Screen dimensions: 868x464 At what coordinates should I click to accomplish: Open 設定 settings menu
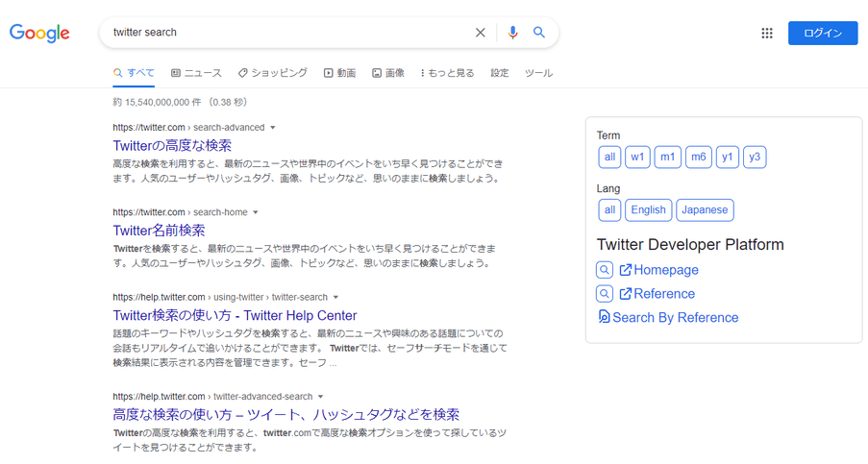pos(499,73)
